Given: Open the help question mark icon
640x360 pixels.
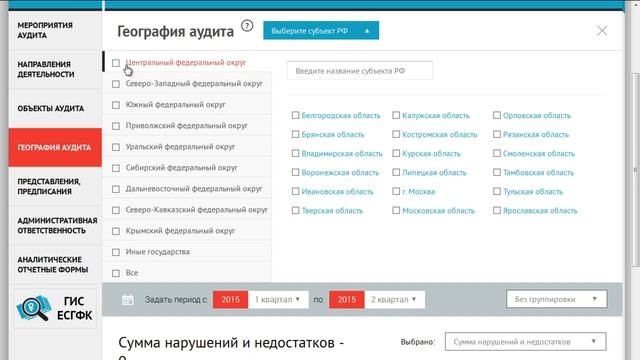Looking at the screenshot, I should point(247,26).
